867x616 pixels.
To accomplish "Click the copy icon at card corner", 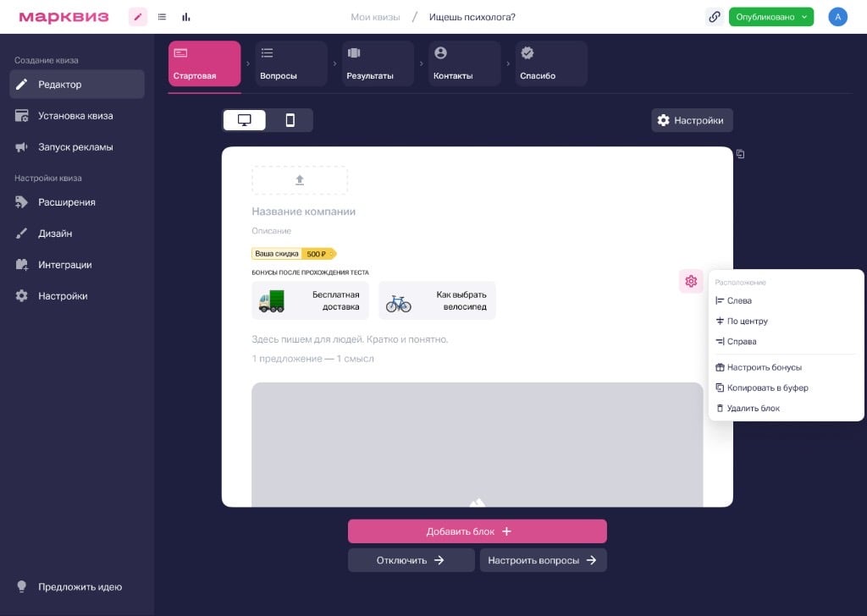I will 740,154.
